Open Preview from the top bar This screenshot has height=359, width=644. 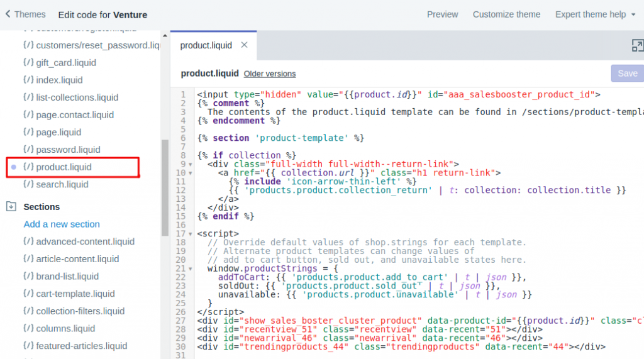[442, 14]
